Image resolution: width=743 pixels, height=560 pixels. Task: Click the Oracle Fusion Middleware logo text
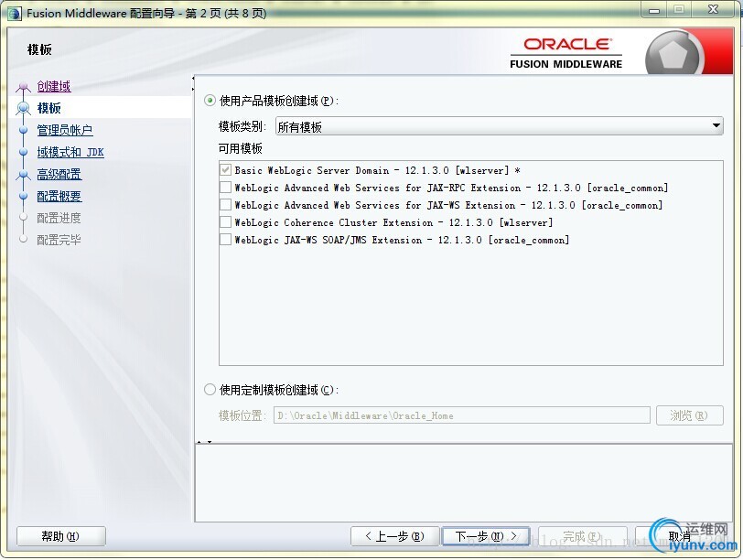pos(566,53)
